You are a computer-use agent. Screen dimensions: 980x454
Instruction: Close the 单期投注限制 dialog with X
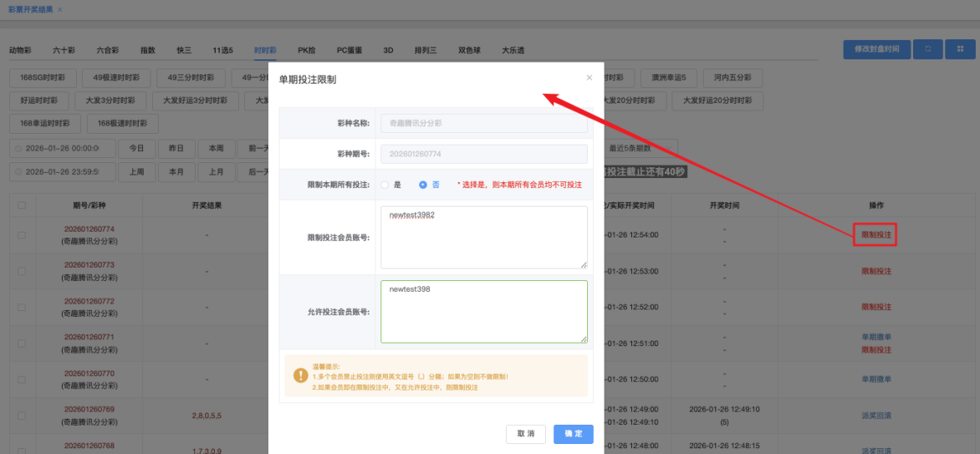click(x=589, y=78)
